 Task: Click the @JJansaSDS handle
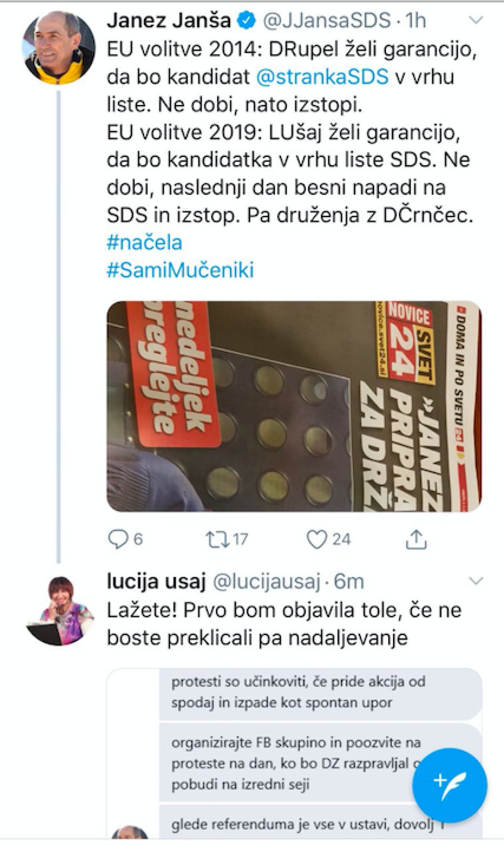tap(326, 21)
